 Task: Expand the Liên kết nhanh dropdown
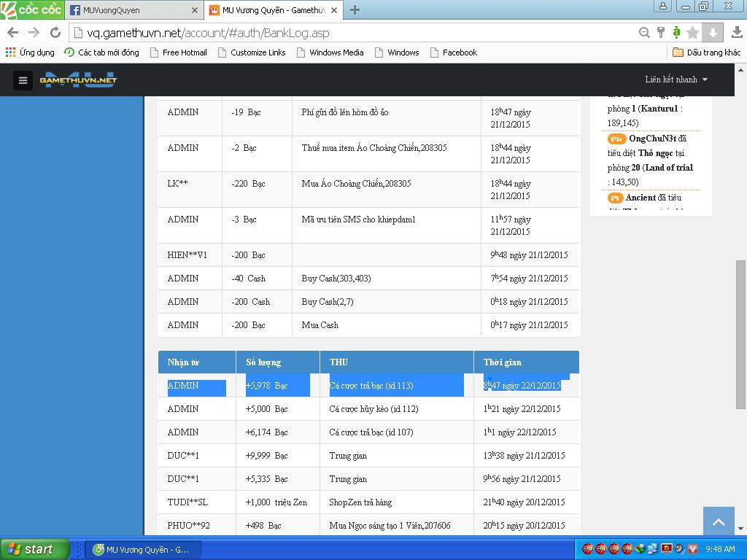[x=676, y=79]
